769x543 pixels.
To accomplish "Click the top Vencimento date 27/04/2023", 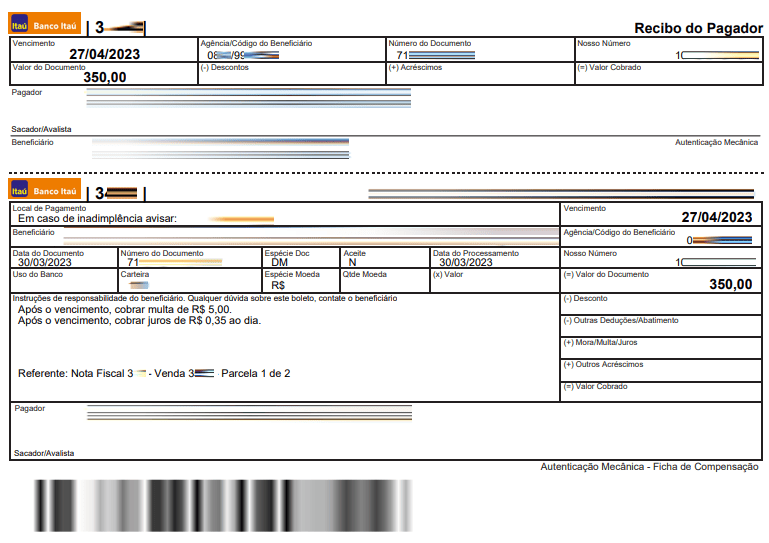I will click(x=104, y=54).
